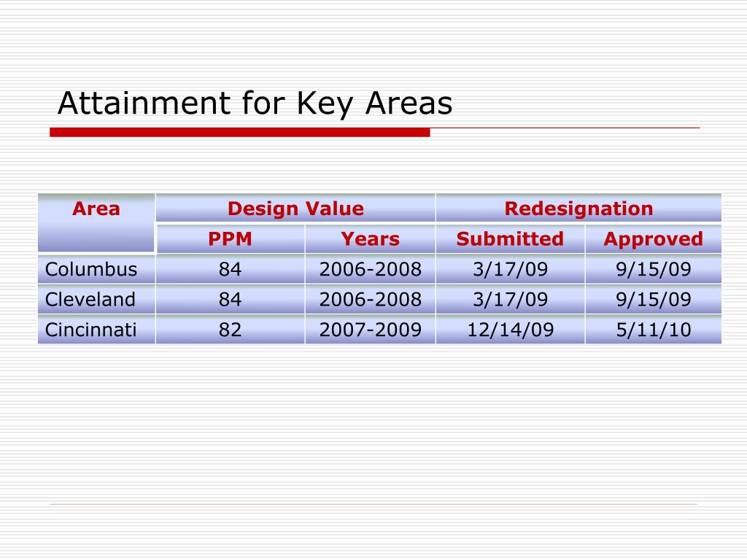The height and width of the screenshot is (560, 747).
Task: Select the 'Years' subheader cell
Action: click(x=370, y=238)
